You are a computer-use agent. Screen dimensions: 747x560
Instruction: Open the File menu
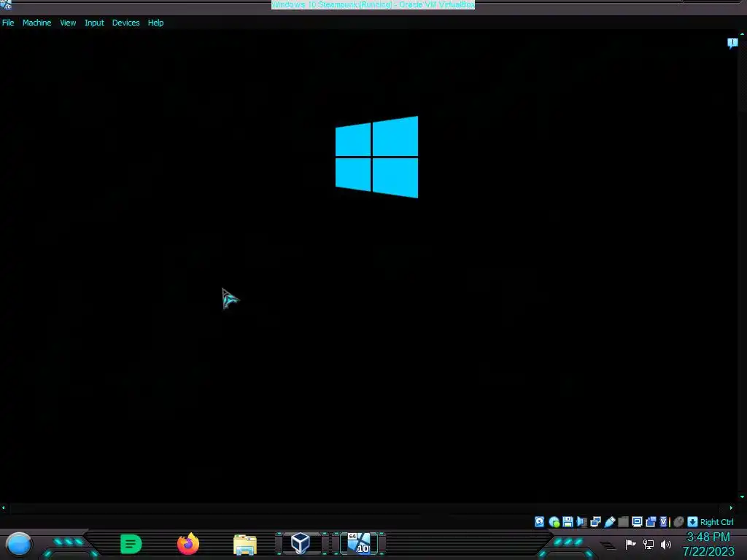[x=8, y=23]
